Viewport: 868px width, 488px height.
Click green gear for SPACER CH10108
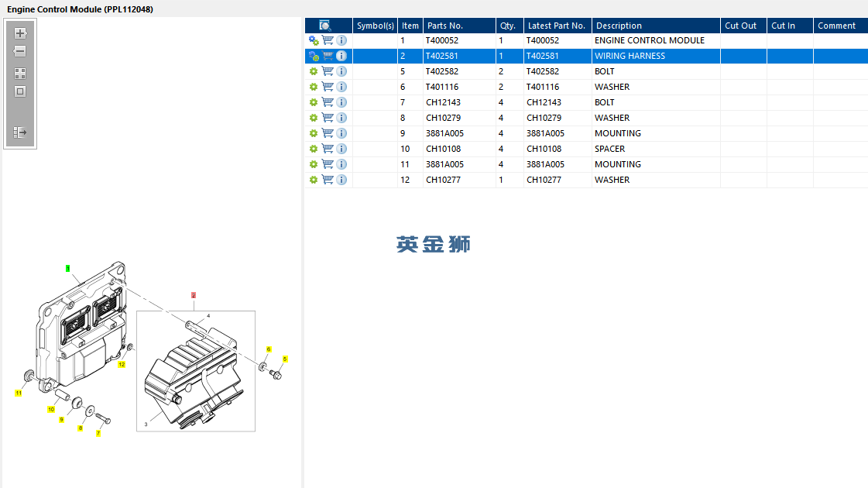pos(314,149)
